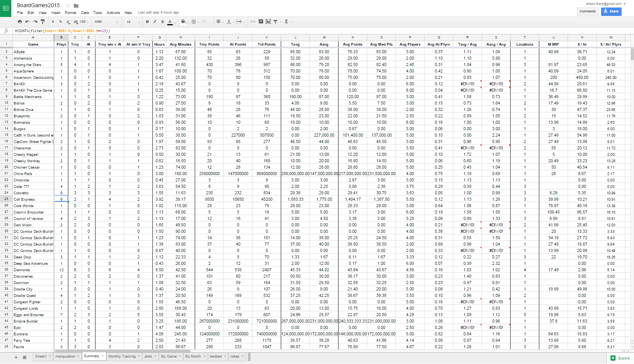Open the all sheets list icon
This screenshot has height=364, width=634.
coord(25,357)
